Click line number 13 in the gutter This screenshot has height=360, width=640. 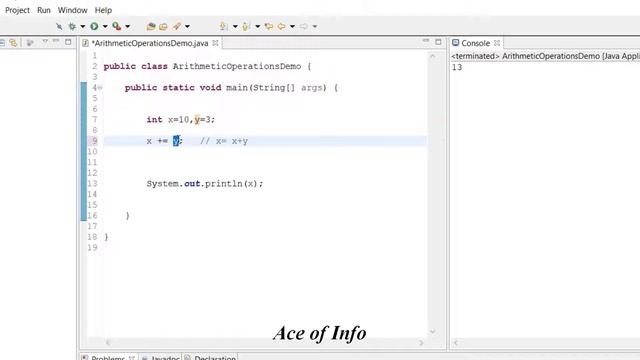(x=93, y=184)
